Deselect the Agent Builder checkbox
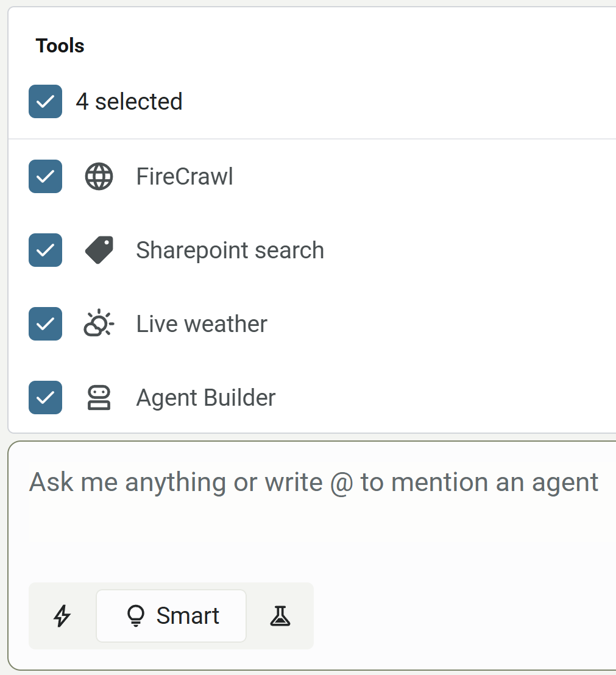The image size is (616, 675). click(x=46, y=398)
